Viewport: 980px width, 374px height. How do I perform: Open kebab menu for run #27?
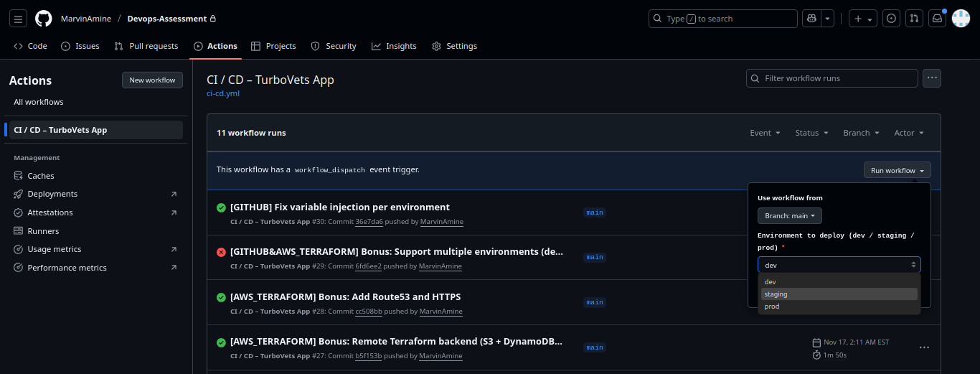coord(924,347)
